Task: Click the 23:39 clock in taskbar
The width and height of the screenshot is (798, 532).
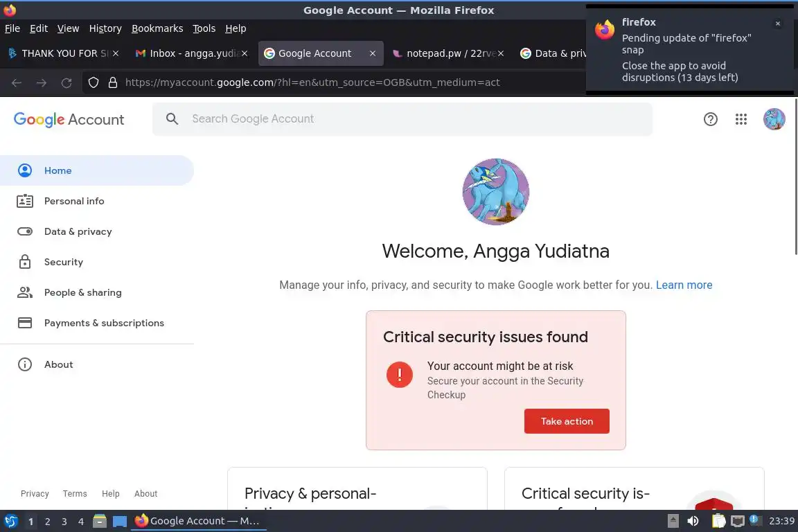Action: point(781,522)
